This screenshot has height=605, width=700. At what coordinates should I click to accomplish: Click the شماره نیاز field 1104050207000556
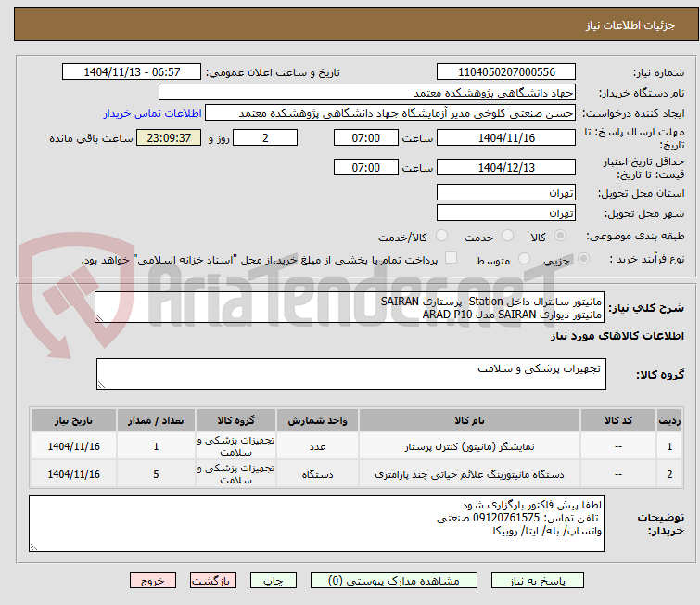(506, 71)
